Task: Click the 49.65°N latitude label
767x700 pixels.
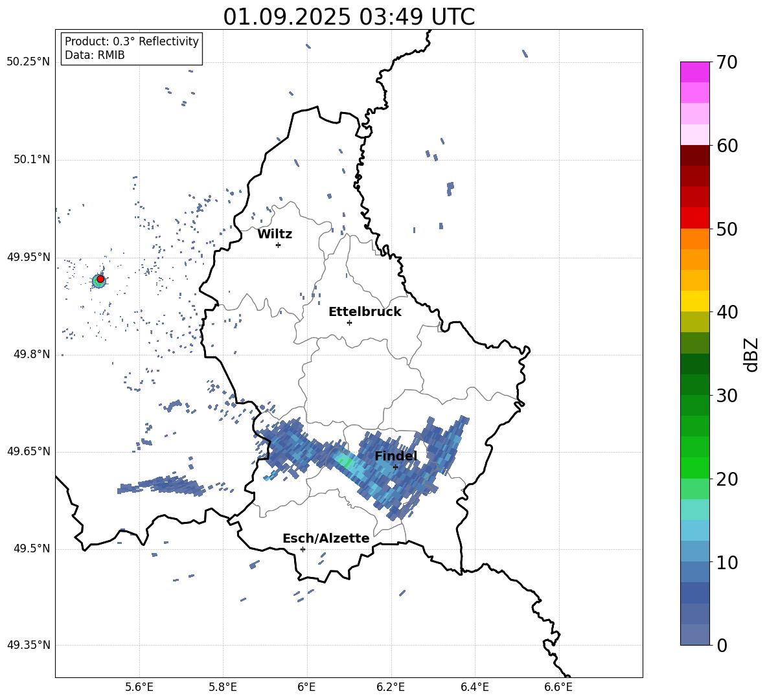Action: pyautogui.click(x=29, y=451)
